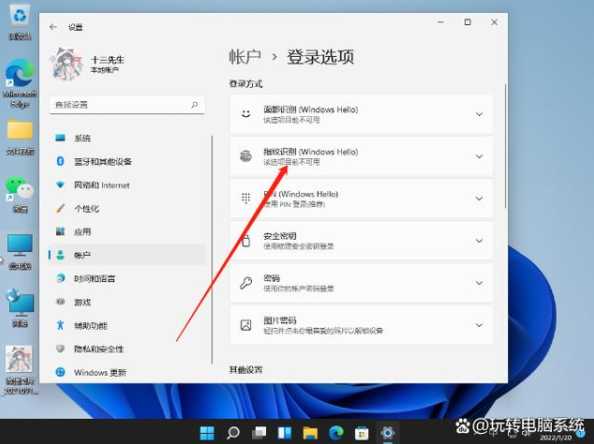Open the 个性化 (Personalization) category
The height and width of the screenshot is (444, 594).
[127, 208]
